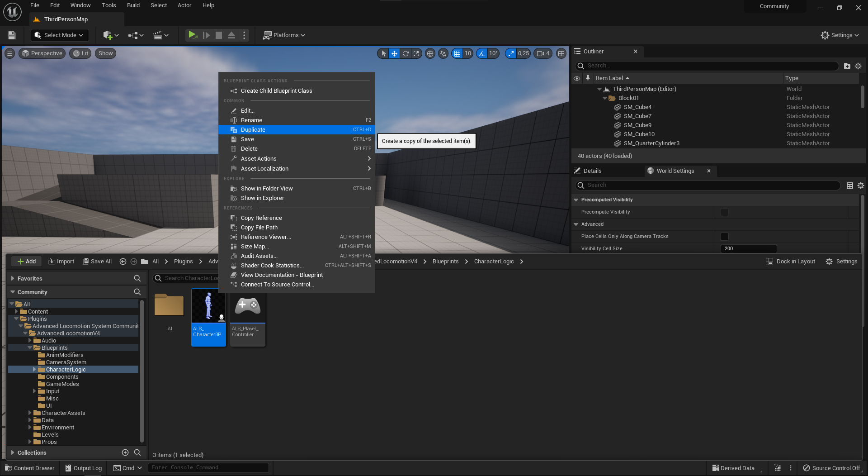Open Derived Data status menu

[x=733, y=468]
